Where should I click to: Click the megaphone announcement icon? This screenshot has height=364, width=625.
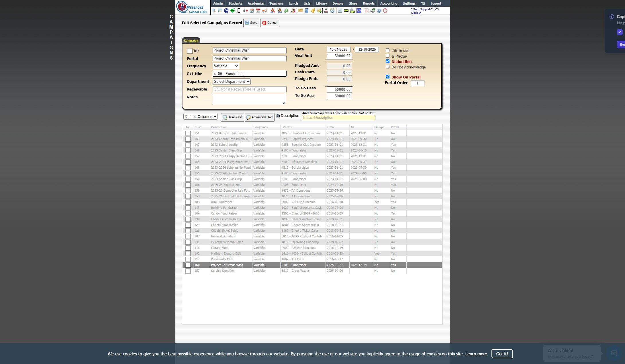pos(264,11)
